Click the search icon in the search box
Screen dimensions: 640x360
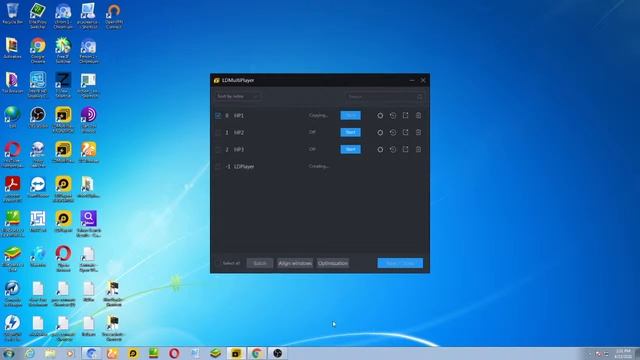pos(420,97)
